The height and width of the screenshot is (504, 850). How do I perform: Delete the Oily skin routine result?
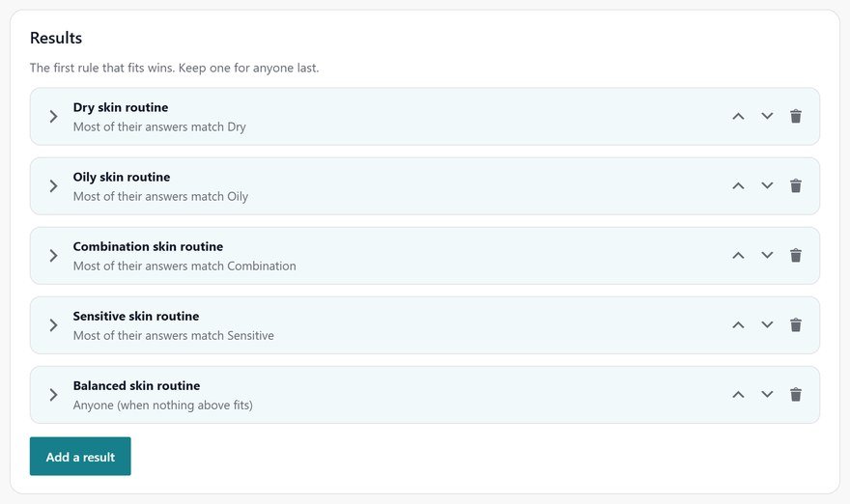[x=796, y=186]
